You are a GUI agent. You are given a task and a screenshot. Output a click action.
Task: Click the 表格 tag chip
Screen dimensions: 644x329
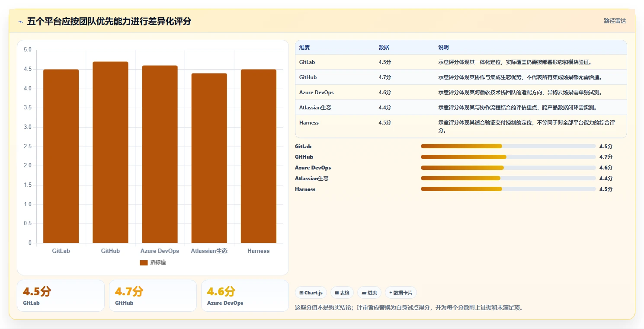click(342, 293)
